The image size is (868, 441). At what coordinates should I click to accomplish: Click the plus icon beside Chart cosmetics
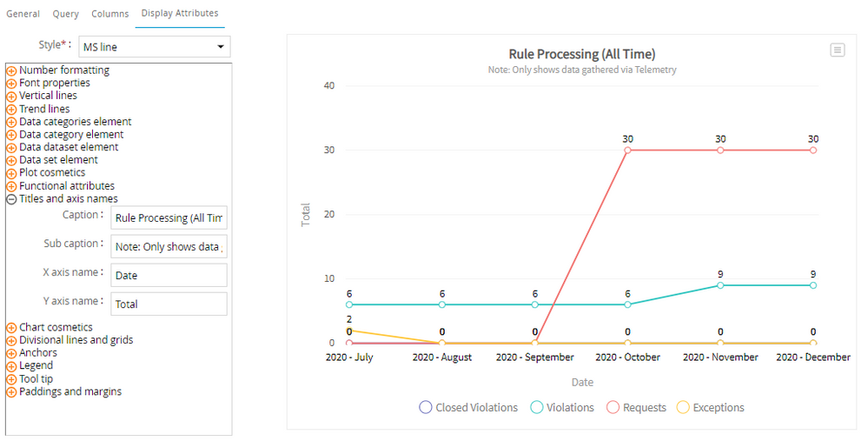[11, 328]
